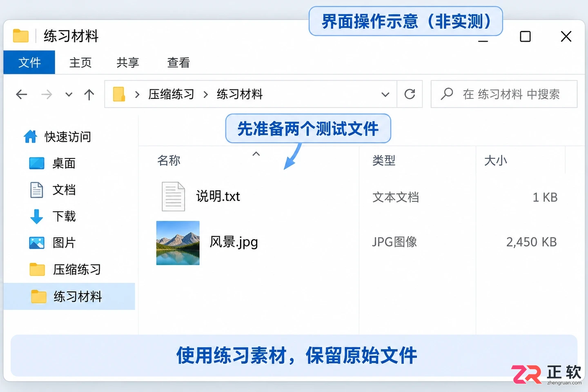588x392 pixels.
Task: Sort files by 大小 column
Action: pos(496,160)
